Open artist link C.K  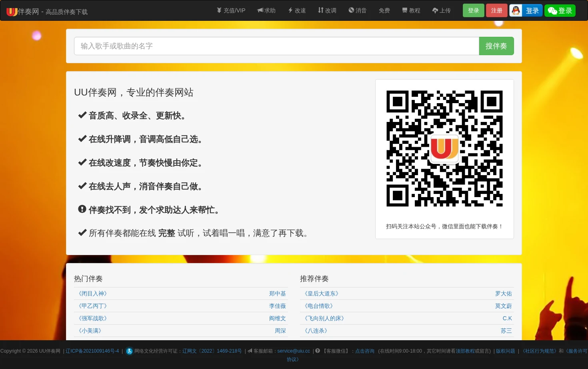click(507, 318)
